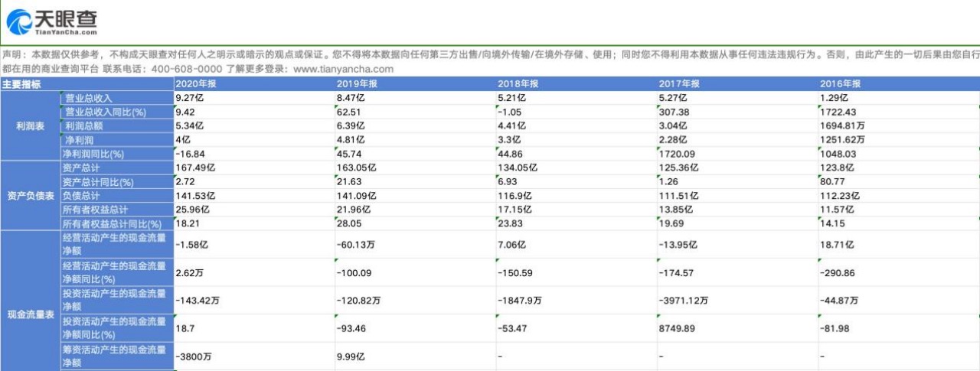Click the 2018年报 column header
Screen dimensions: 980x371
518,84
